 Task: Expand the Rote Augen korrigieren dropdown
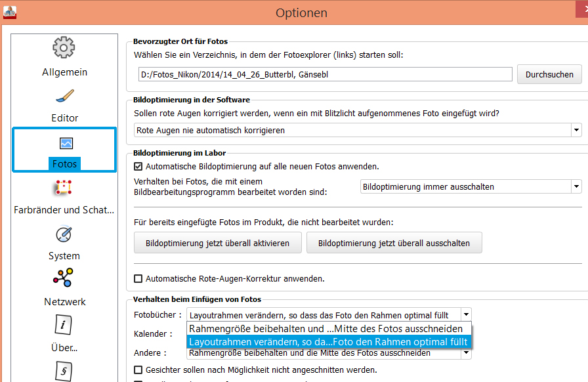coord(576,130)
